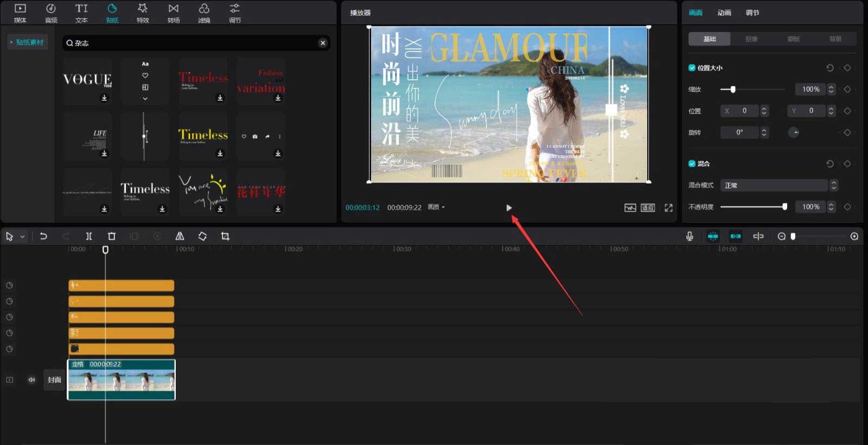Show the waveform scope in player
868x445 pixels.
pos(630,208)
